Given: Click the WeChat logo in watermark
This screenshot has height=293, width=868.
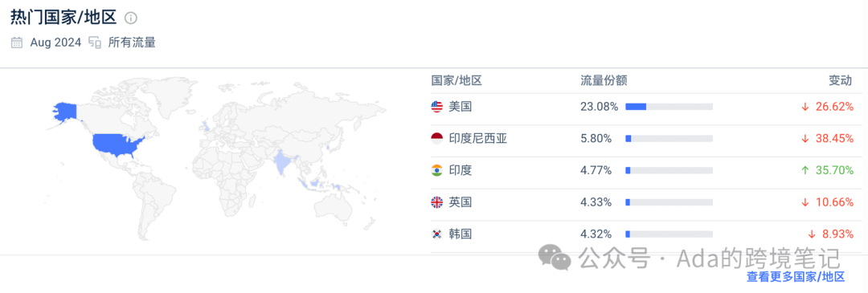Looking at the screenshot, I should 555,258.
